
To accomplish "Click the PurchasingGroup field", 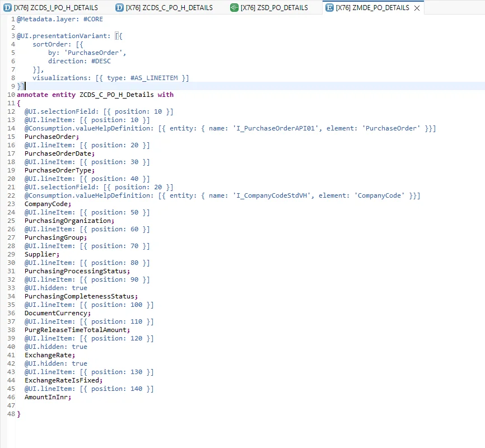I will 55,237.
